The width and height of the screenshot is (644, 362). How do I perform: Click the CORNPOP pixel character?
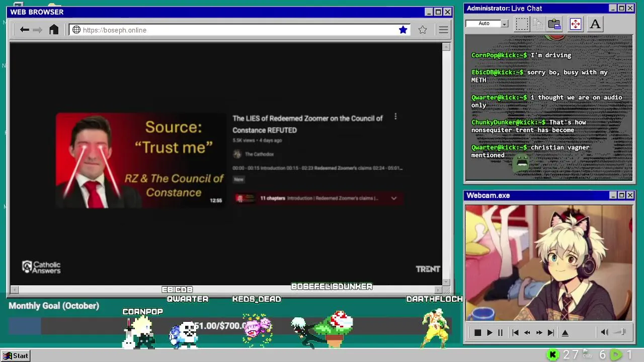140,332
